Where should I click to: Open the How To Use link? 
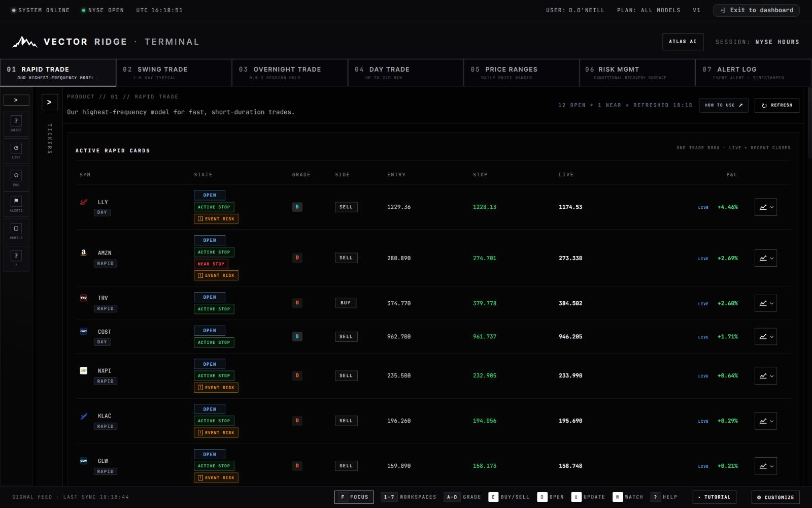coord(724,105)
